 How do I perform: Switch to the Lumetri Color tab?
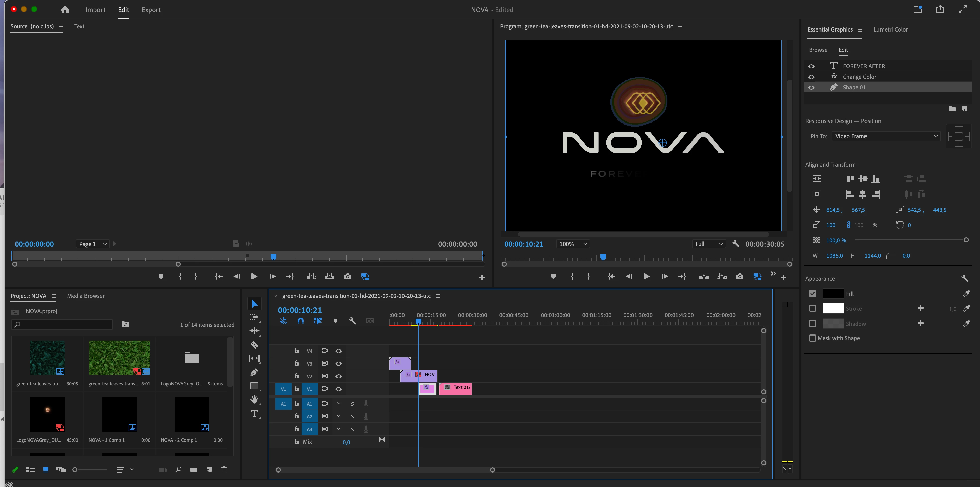pyautogui.click(x=890, y=30)
